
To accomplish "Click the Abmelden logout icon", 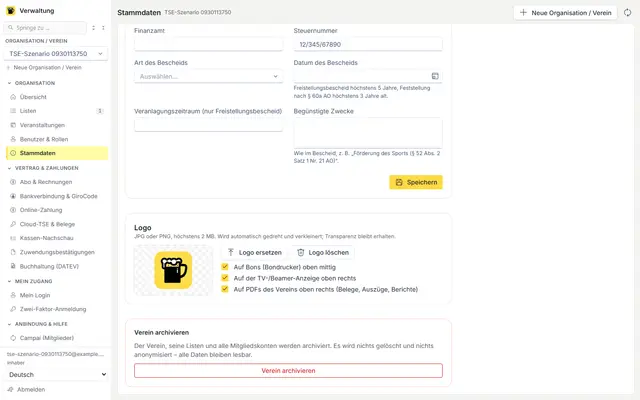I will pyautogui.click(x=11, y=389).
